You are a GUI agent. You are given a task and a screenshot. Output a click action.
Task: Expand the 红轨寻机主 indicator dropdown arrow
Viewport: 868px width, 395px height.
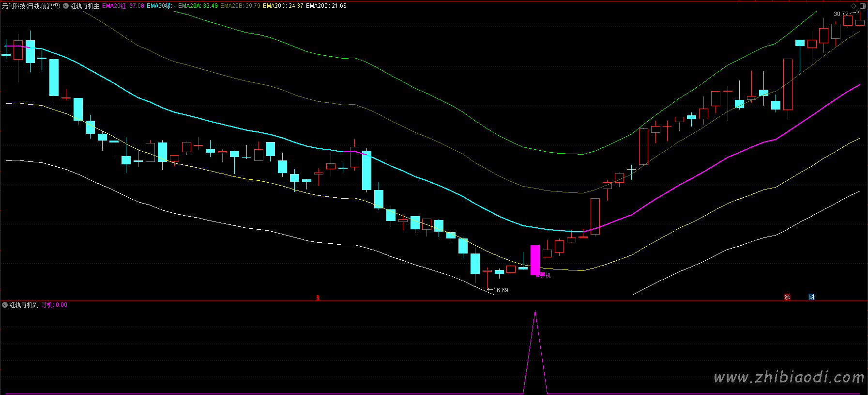pyautogui.click(x=66, y=6)
